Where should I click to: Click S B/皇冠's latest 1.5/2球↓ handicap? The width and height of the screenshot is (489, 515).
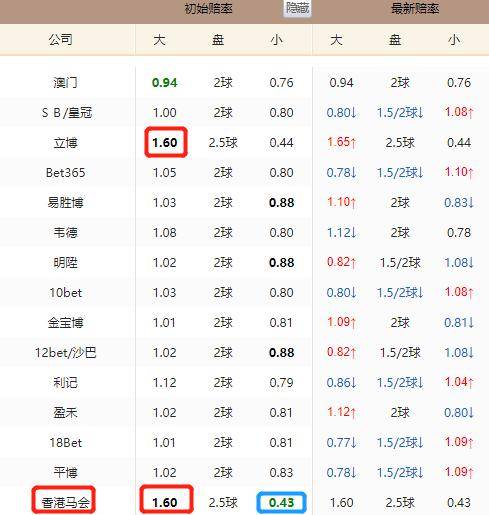[x=400, y=113]
